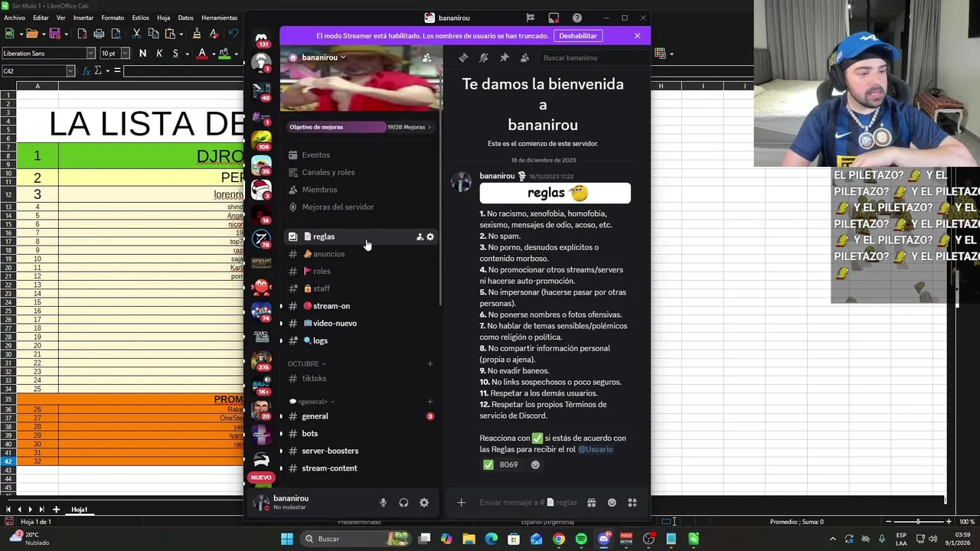Click plus attach button in message bar

point(461,503)
